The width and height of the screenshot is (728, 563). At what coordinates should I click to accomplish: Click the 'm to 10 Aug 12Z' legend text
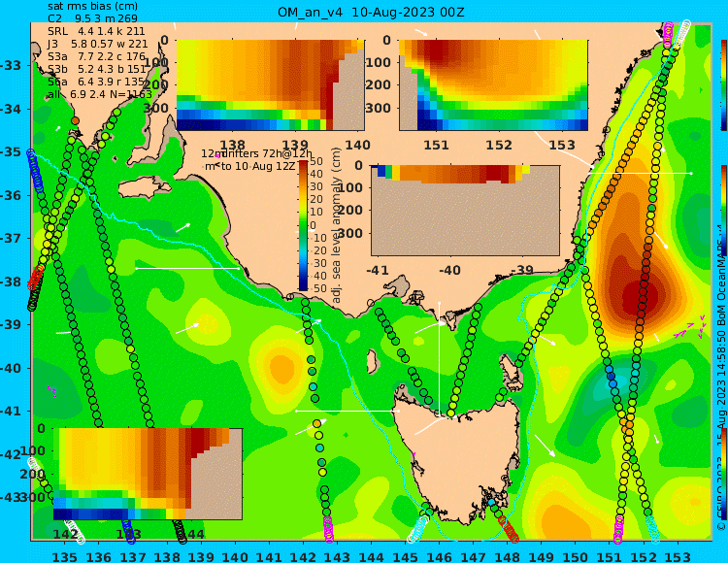pyautogui.click(x=250, y=166)
